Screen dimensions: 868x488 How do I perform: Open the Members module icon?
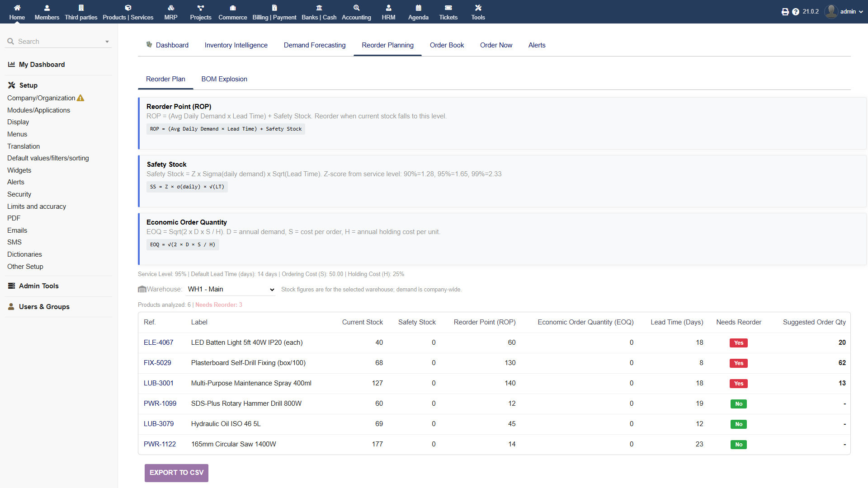point(47,8)
